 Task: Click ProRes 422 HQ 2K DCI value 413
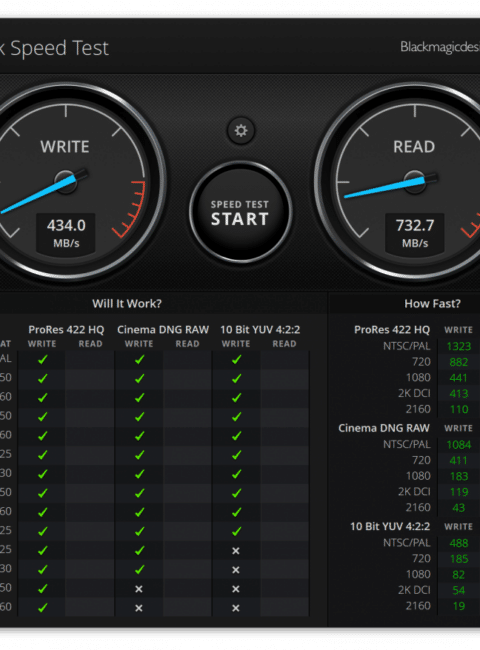[x=458, y=393]
